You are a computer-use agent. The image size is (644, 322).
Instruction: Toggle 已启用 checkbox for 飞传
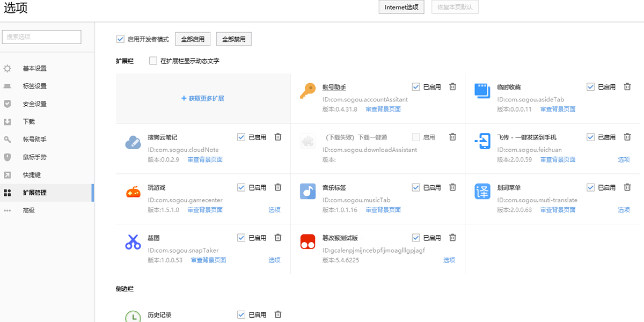[591, 137]
